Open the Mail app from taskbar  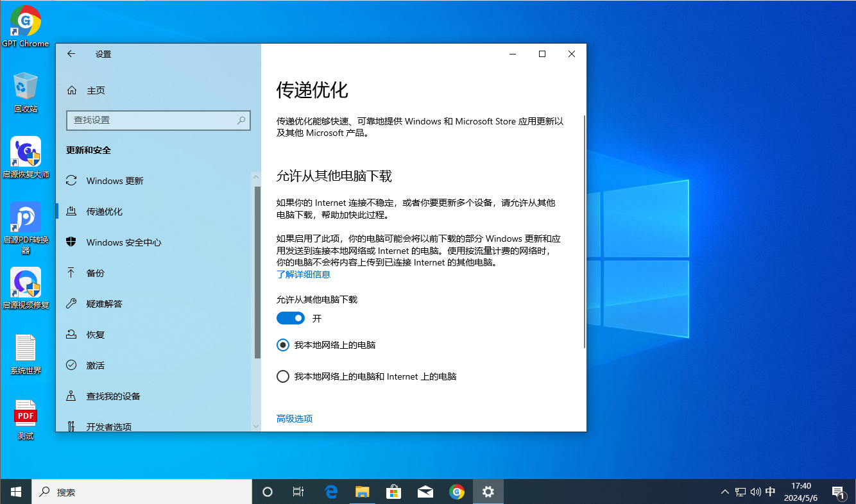[425, 492]
